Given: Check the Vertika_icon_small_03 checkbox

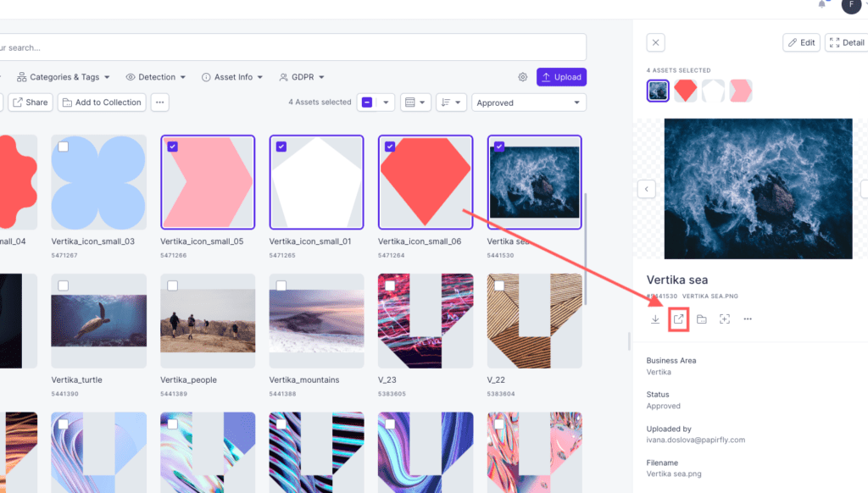Looking at the screenshot, I should 64,147.
